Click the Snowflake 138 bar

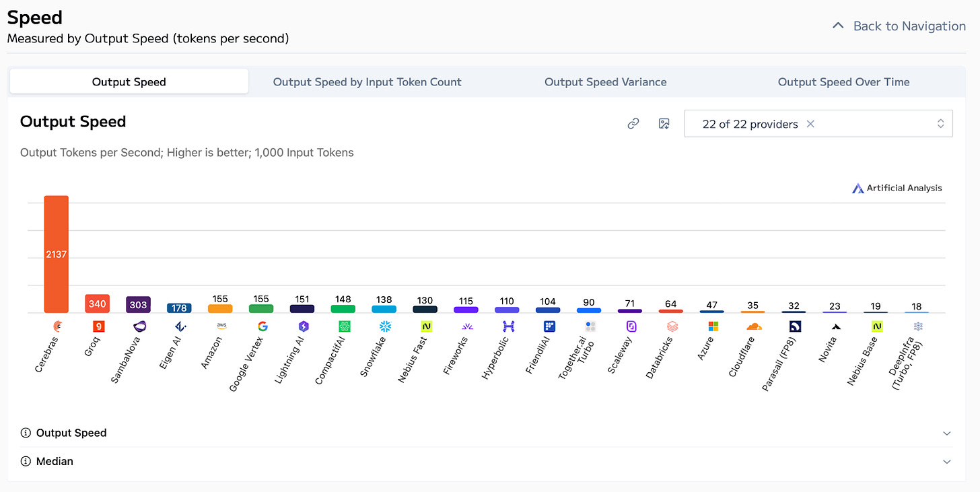tap(385, 309)
